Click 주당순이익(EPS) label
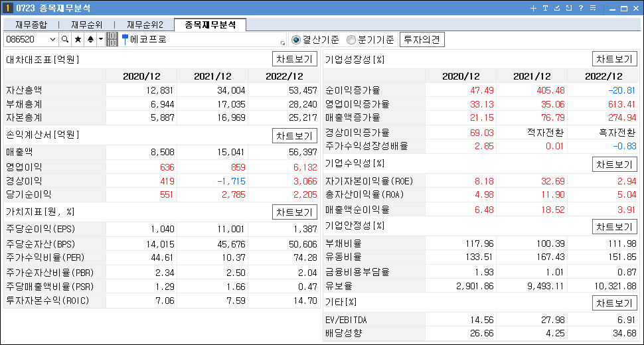This screenshot has height=345, width=644. 40,229
